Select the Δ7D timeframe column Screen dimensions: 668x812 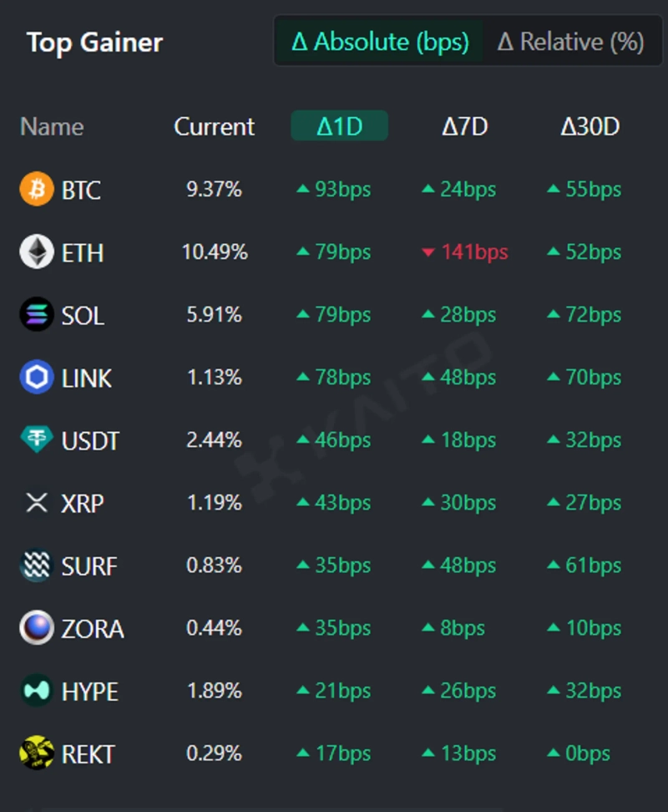coord(464,126)
